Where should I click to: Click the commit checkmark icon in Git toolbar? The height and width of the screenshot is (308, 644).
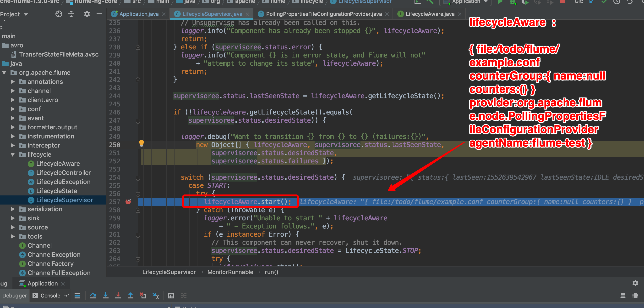tap(604, 2)
